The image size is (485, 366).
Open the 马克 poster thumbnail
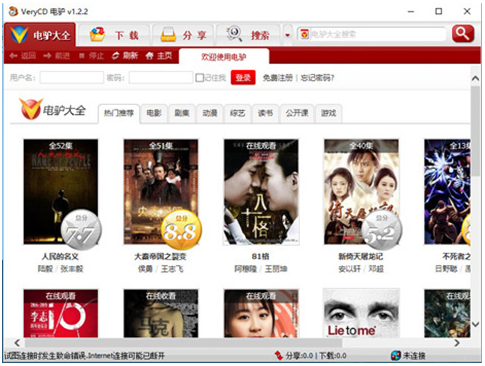161,313
